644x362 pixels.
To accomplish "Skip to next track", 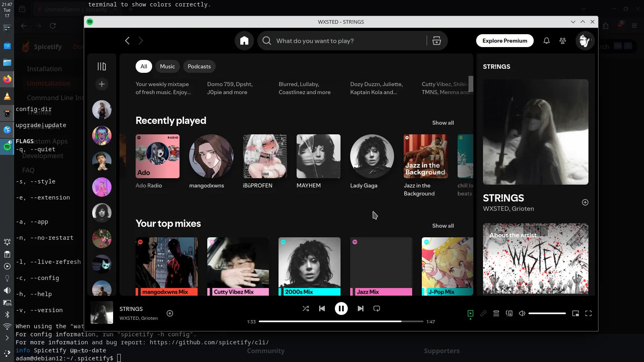I will 361,309.
